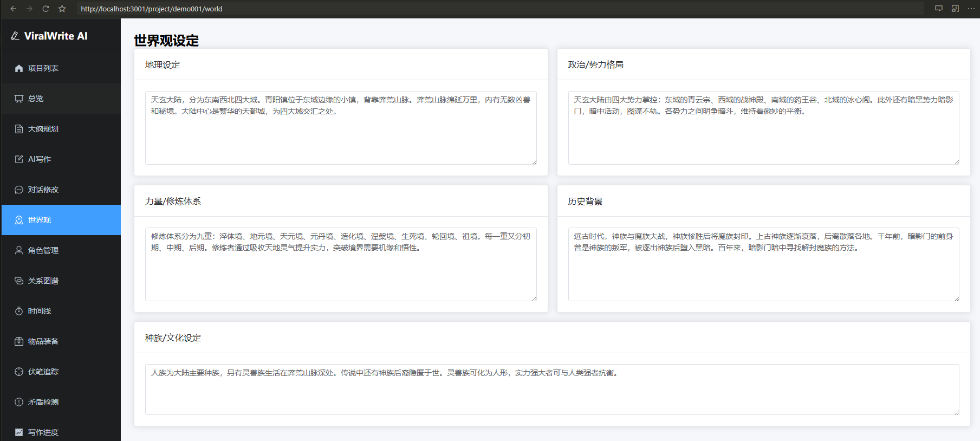The image size is (980, 441).
Task: Open 物品装备 in the sidebar
Action: (x=61, y=341)
